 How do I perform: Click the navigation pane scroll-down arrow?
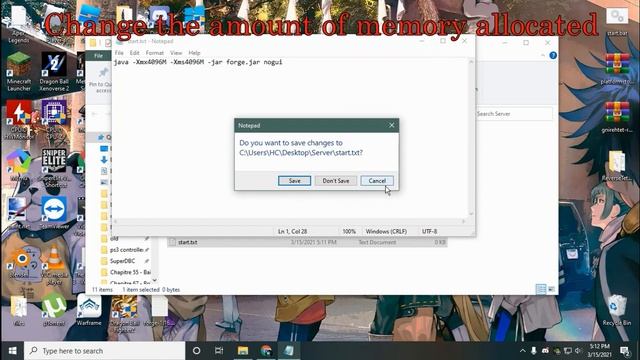pyautogui.click(x=154, y=280)
